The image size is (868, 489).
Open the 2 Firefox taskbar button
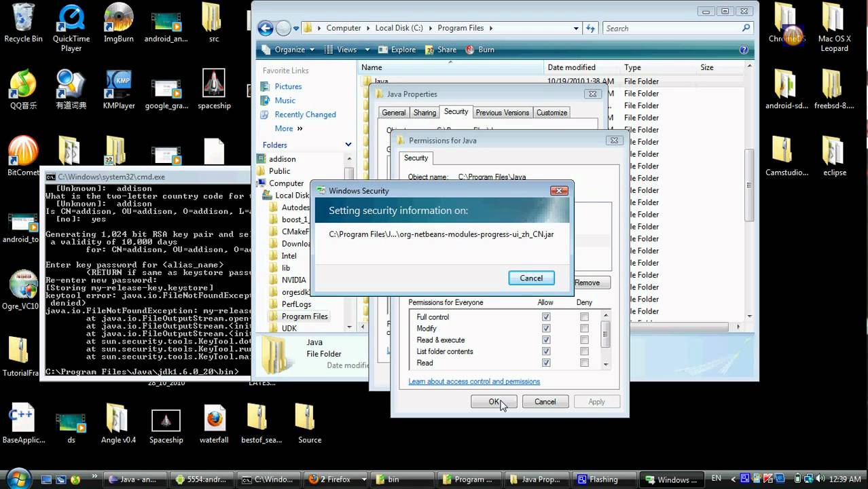[x=336, y=479]
